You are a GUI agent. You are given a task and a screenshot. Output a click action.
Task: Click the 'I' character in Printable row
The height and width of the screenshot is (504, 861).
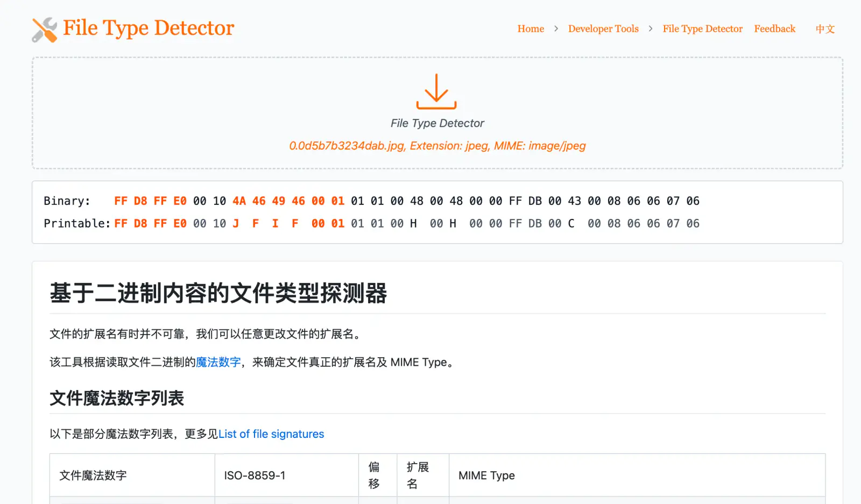[x=275, y=224]
